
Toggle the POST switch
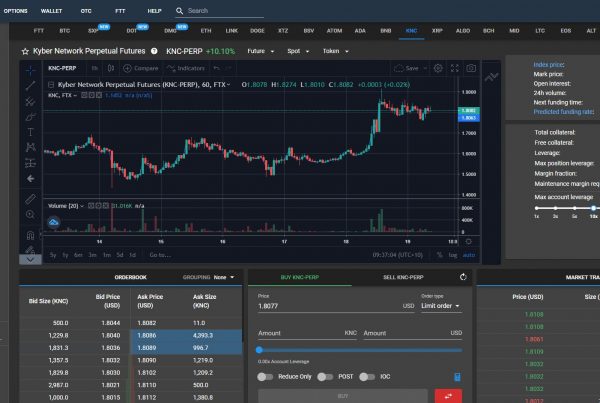325,377
